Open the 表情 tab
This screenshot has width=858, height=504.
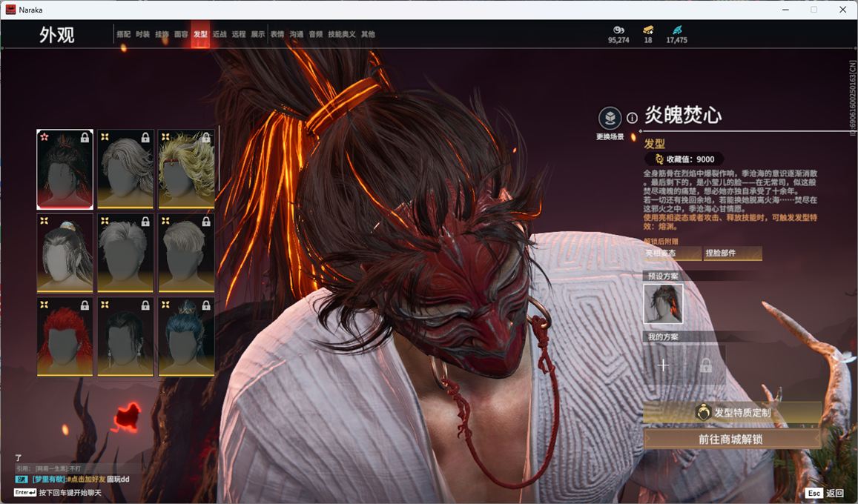point(277,34)
